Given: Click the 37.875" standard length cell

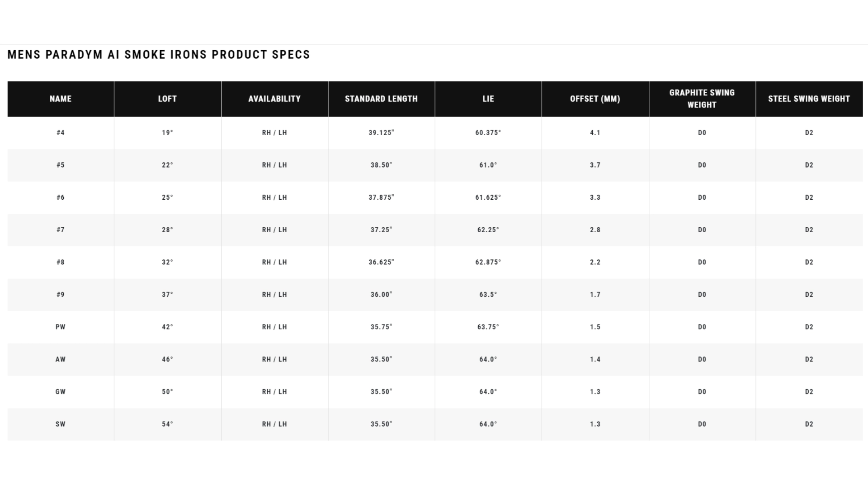Looking at the screenshot, I should 381,197.
